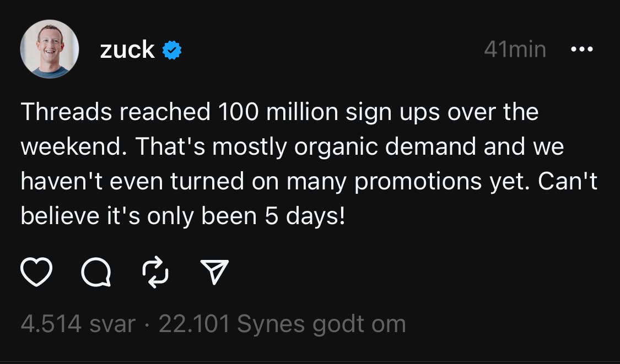Image resolution: width=620 pixels, height=364 pixels.
Task: Click the word "promotions" in the post
Action: click(x=417, y=182)
